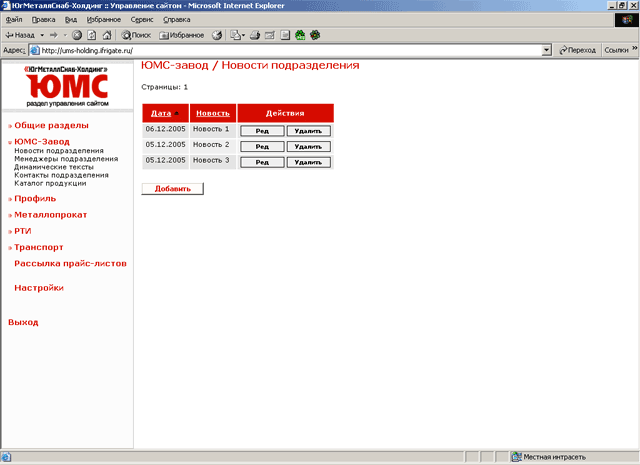
Task: Sort the table by Новость column
Action: 213,113
